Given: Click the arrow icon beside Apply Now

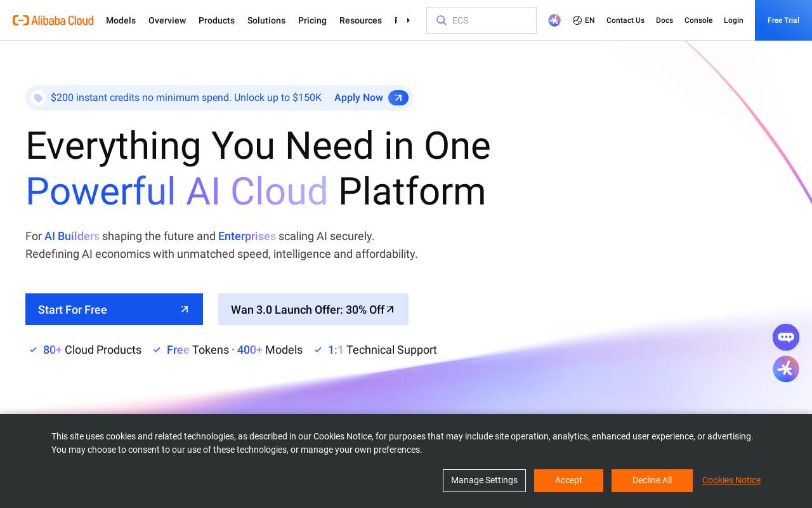Looking at the screenshot, I should pos(398,98).
